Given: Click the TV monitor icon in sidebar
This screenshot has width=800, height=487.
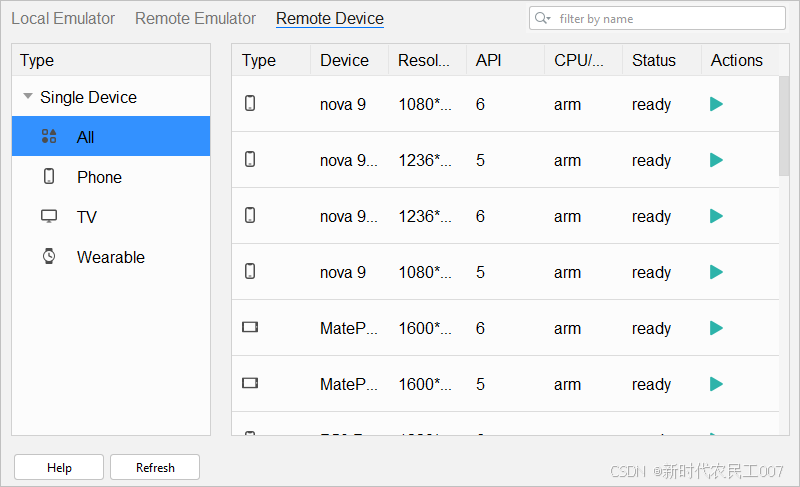Looking at the screenshot, I should tap(49, 216).
